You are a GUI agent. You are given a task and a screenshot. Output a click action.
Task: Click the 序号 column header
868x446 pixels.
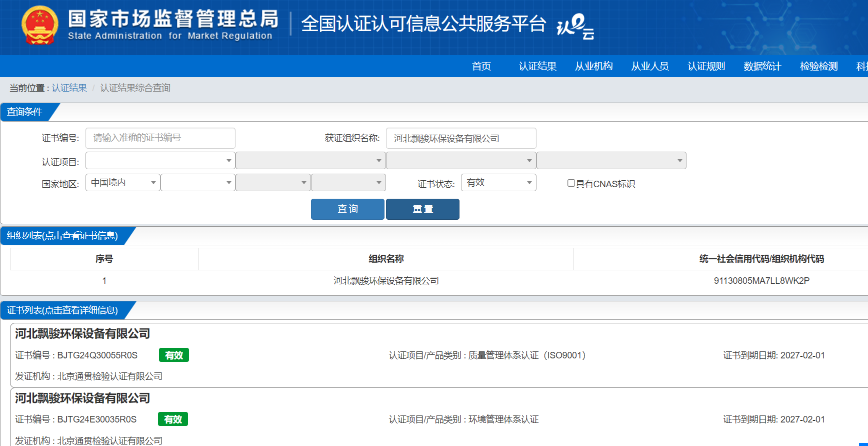[104, 259]
